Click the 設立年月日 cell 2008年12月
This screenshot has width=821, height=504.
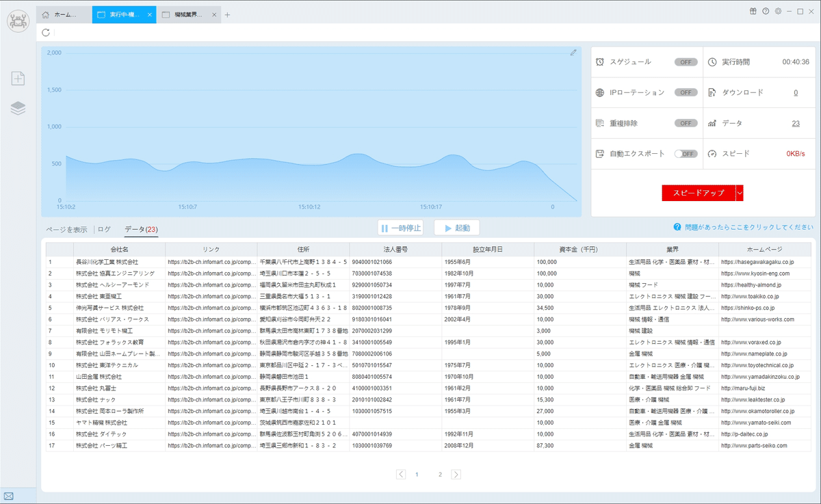[x=488, y=446]
